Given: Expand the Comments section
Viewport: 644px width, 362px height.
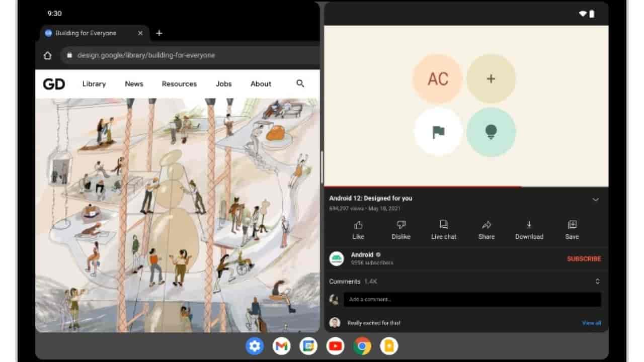Looking at the screenshot, I should (597, 282).
